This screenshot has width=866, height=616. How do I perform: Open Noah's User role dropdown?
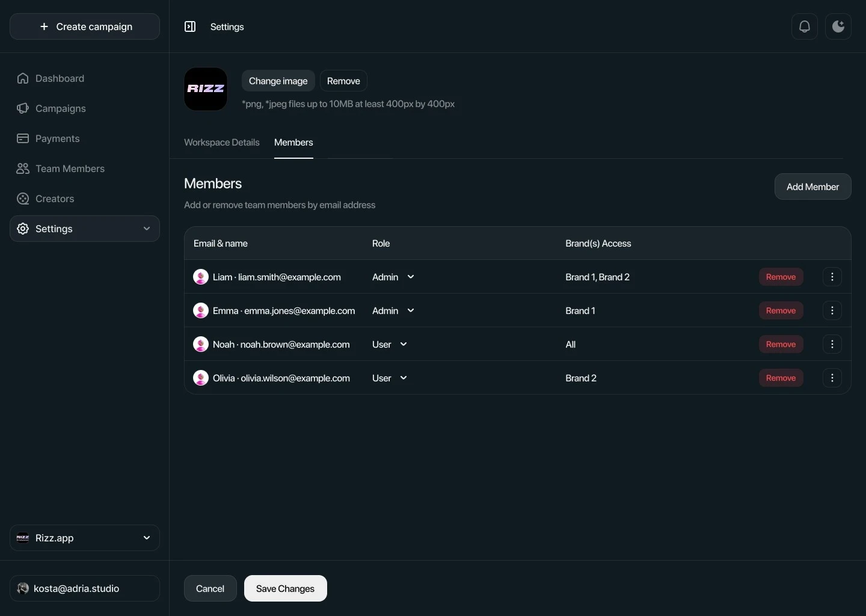point(390,344)
